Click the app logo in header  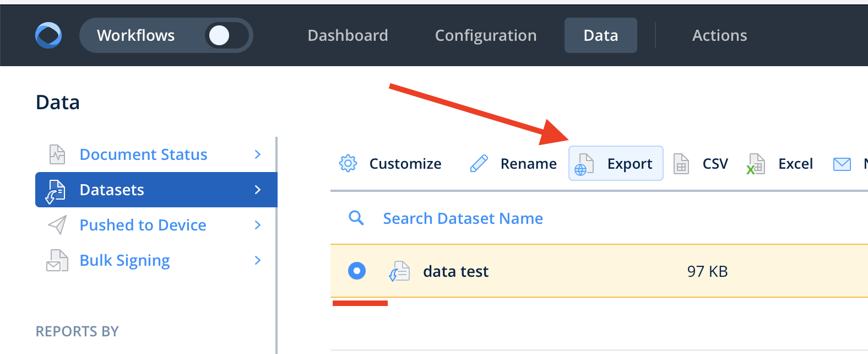tap(48, 35)
